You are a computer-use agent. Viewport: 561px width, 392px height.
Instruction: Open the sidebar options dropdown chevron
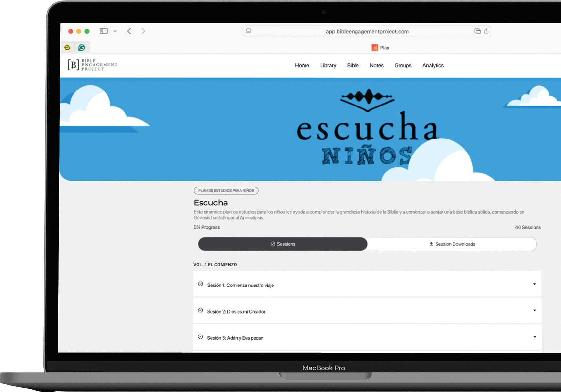(115, 31)
